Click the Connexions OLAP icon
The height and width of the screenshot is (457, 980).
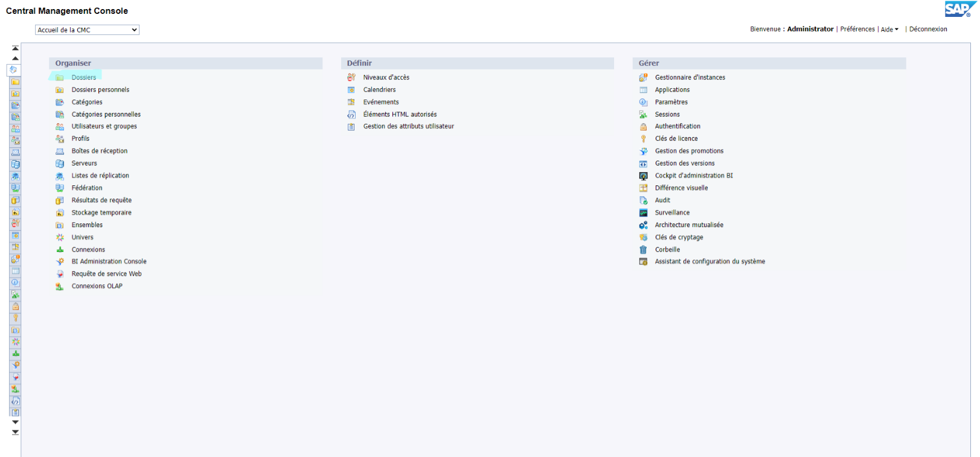pyautogui.click(x=60, y=287)
